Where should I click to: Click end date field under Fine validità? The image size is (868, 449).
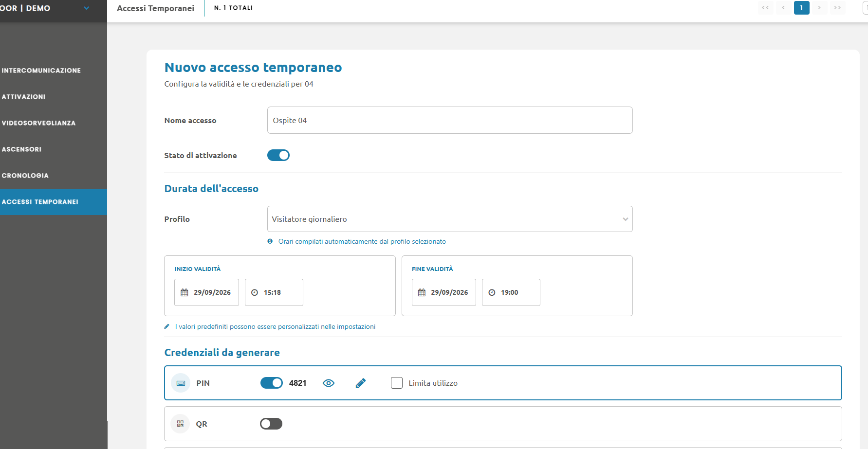[x=444, y=292]
